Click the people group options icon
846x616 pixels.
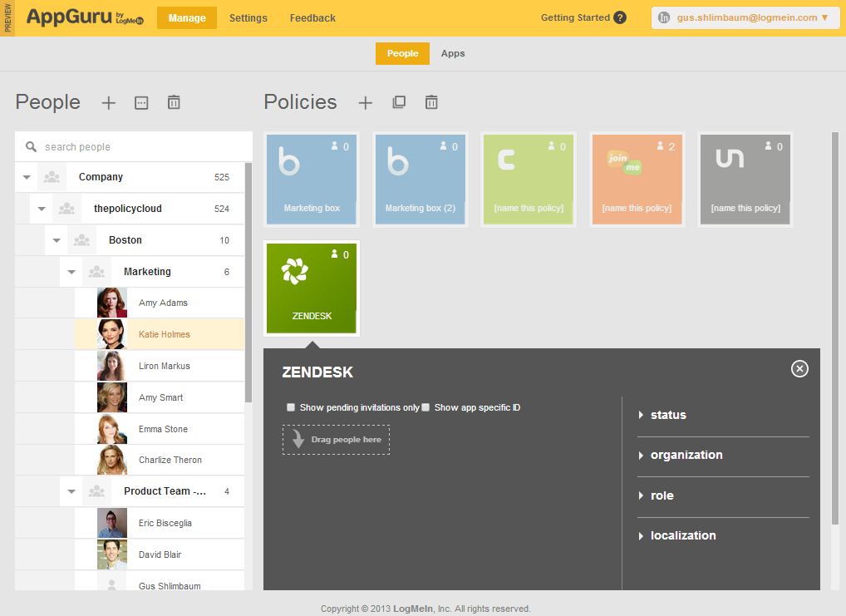141,102
